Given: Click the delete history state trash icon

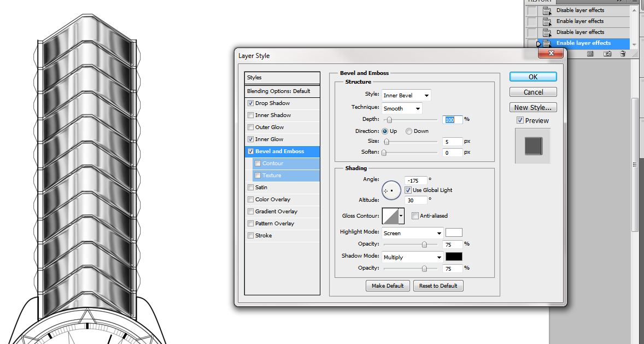Looking at the screenshot, I should (622, 54).
